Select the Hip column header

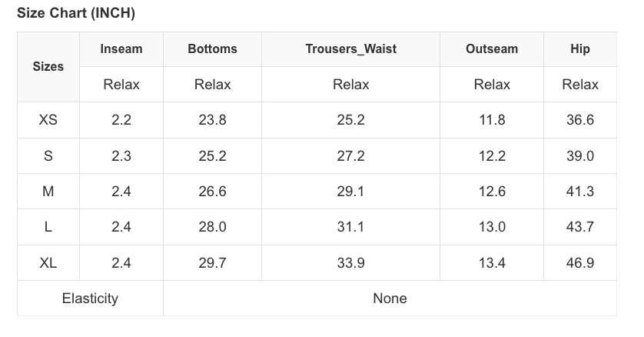point(580,49)
